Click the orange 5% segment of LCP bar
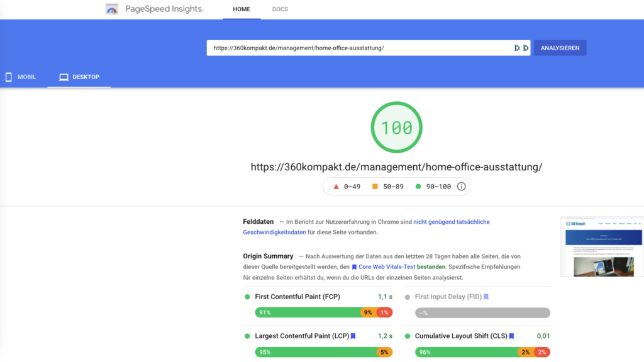 384,352
